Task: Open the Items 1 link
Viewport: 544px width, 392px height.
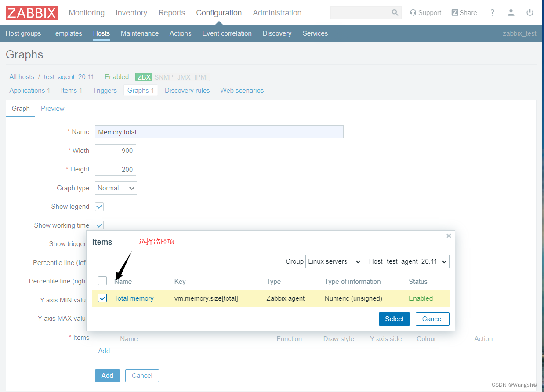Action: click(72, 91)
